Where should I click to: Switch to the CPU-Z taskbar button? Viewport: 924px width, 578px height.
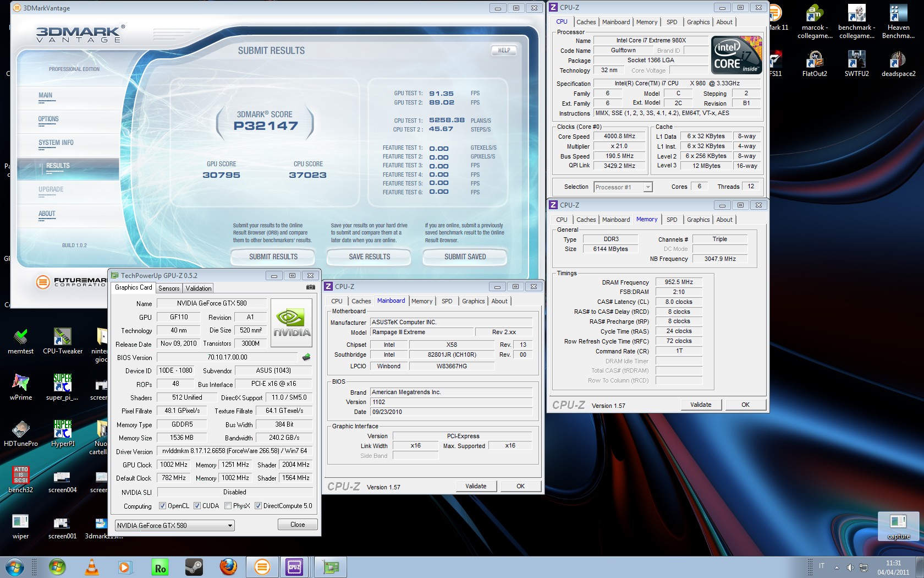coord(294,567)
